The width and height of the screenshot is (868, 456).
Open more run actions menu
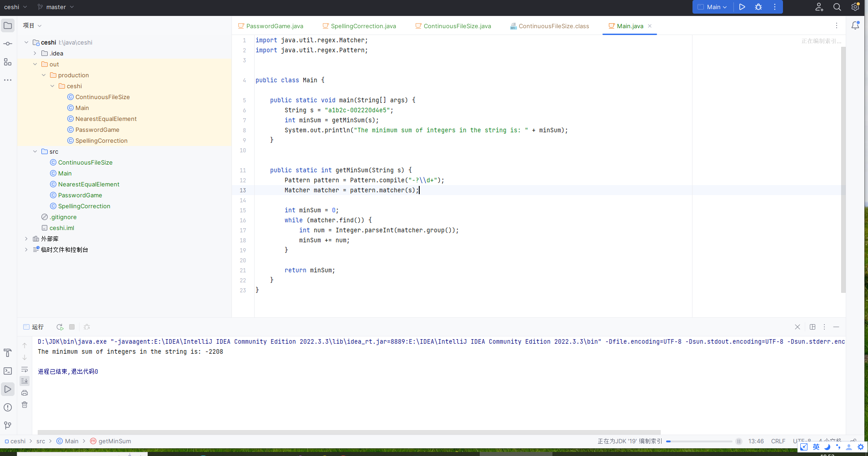click(775, 7)
